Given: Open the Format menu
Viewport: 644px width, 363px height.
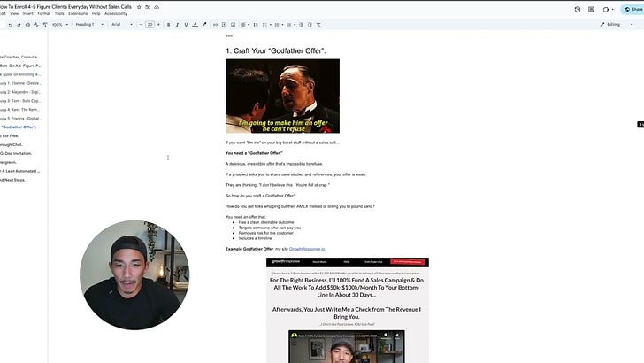Looking at the screenshot, I should pyautogui.click(x=44, y=13).
